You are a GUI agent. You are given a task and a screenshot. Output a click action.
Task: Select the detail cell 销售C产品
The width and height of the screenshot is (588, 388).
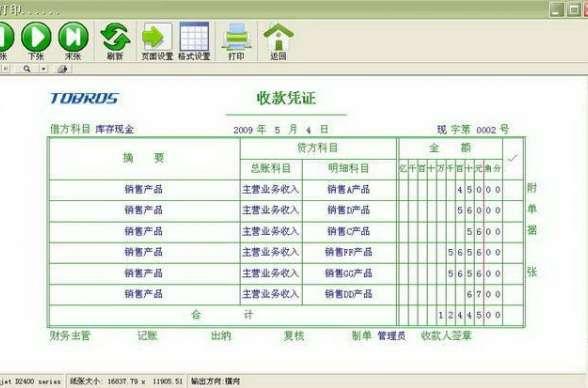pos(349,231)
